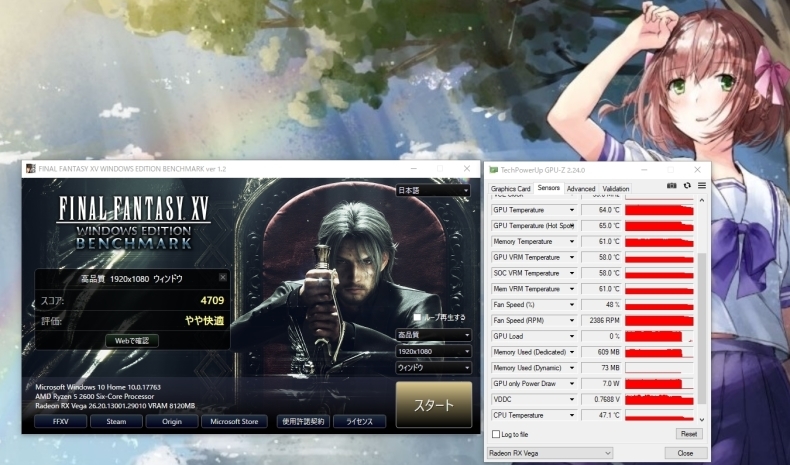Expand the GPU only Power Draw dropdown arrow
Screen dimensions: 790x465
(572, 384)
